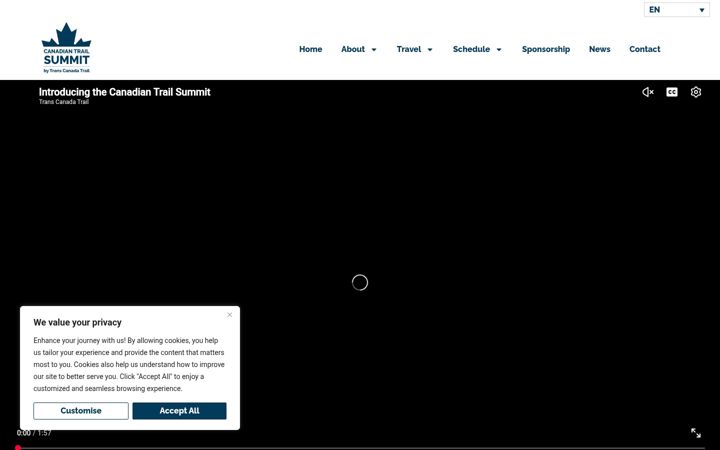Toggle closed captions with the CC icon

point(672,92)
